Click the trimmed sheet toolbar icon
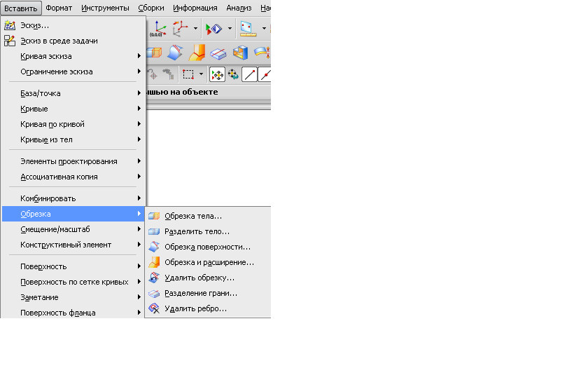Screen dimensions: 588x368 point(175,53)
